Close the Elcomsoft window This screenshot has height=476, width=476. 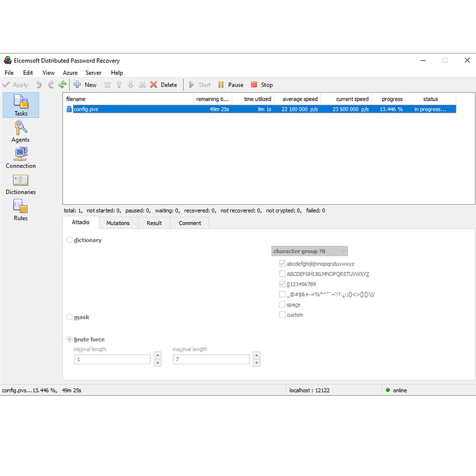(467, 60)
